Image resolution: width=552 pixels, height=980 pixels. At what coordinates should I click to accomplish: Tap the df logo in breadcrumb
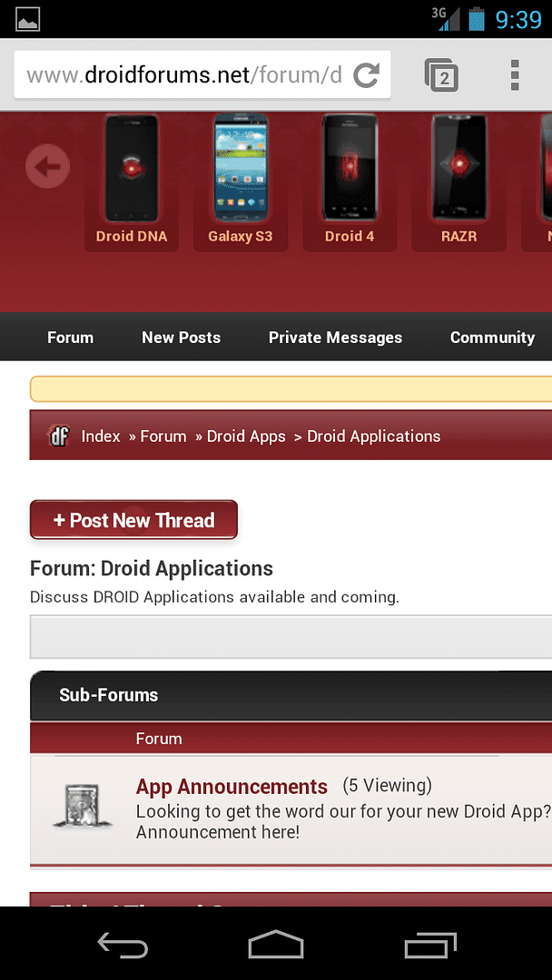pos(59,436)
